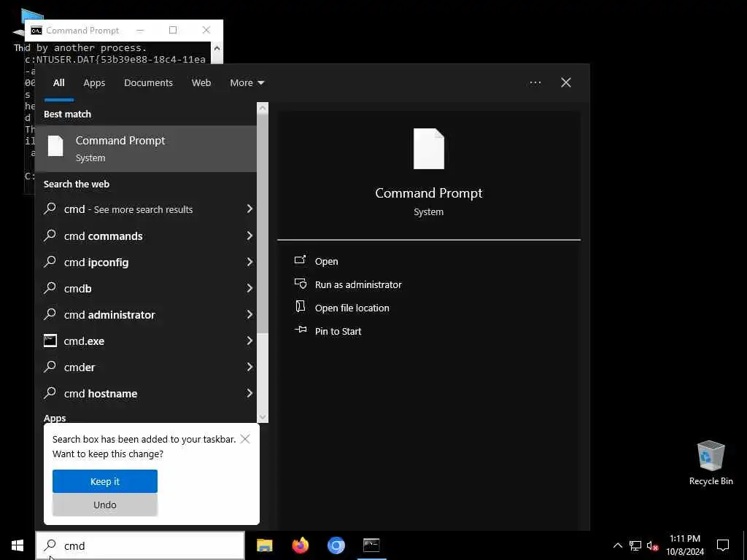Click the Open action icon
This screenshot has height=560, width=747.
pyautogui.click(x=300, y=260)
